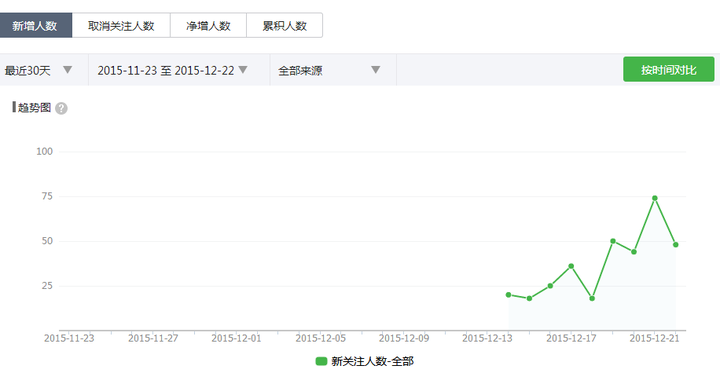Open the 全部来源 source dropdown
The image size is (720, 373).
tap(333, 70)
